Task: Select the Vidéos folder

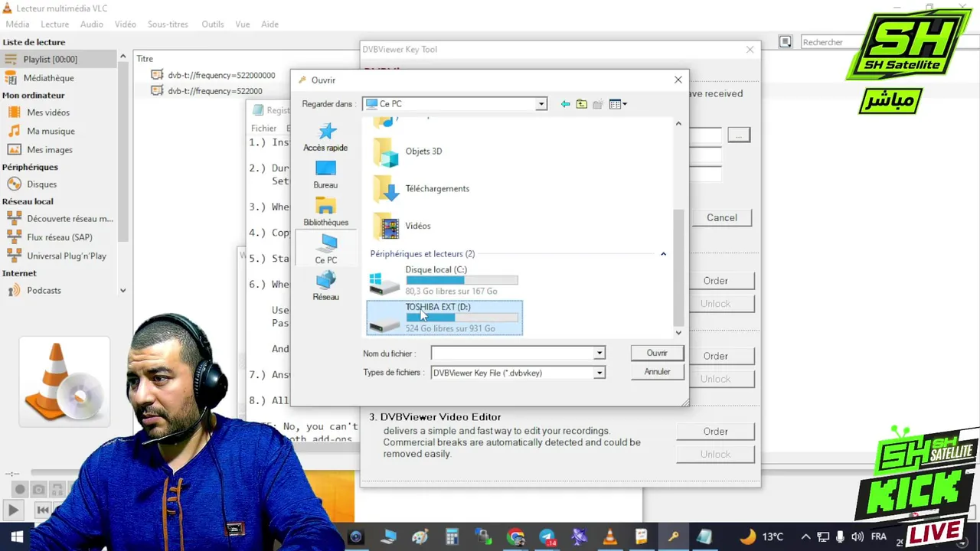Action: [402, 226]
